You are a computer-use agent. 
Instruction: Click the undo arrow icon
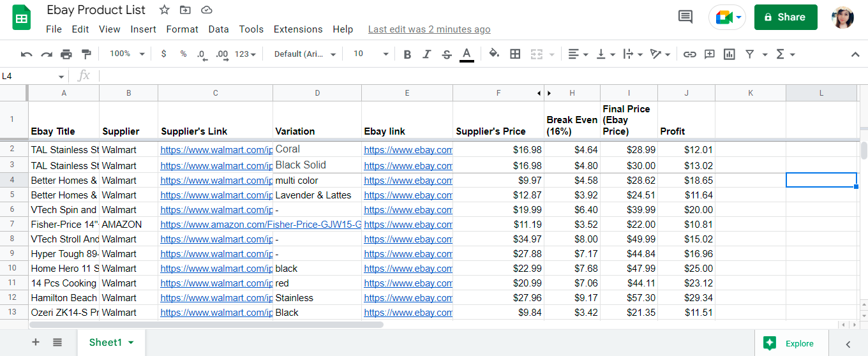[26, 54]
